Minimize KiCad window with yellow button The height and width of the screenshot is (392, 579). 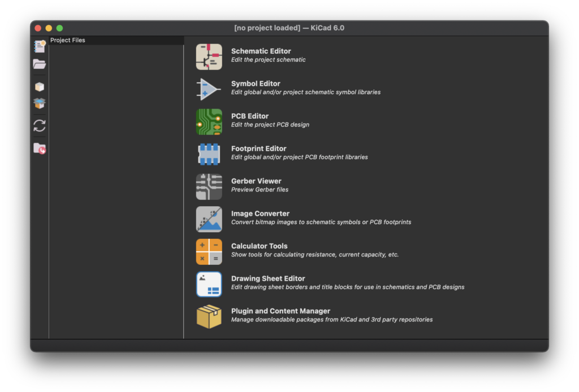point(49,28)
